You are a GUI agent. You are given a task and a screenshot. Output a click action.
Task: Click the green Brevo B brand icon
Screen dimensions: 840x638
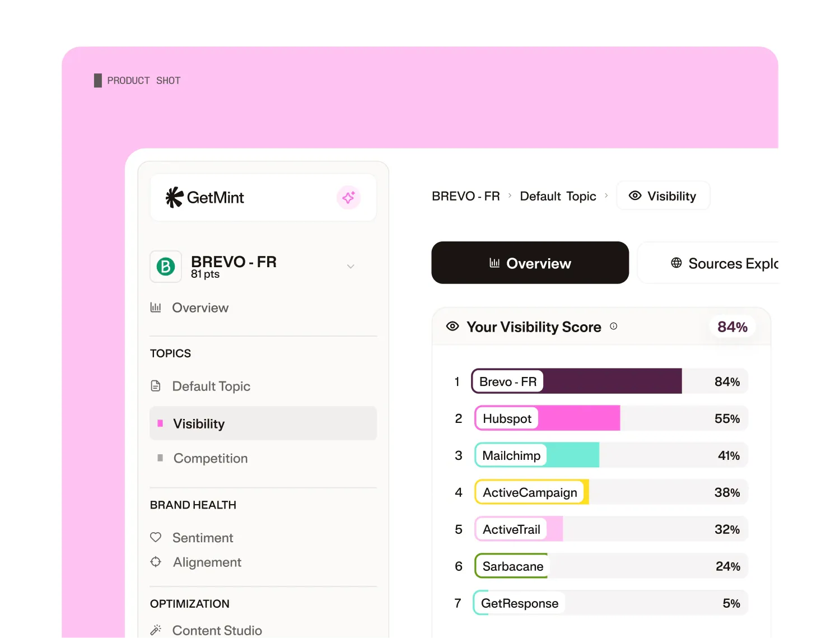click(166, 267)
